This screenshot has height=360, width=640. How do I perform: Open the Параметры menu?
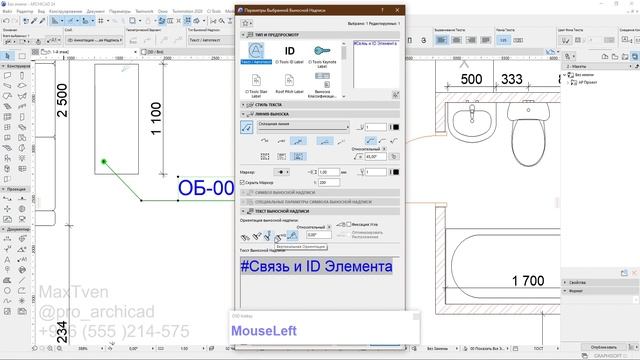coord(120,11)
